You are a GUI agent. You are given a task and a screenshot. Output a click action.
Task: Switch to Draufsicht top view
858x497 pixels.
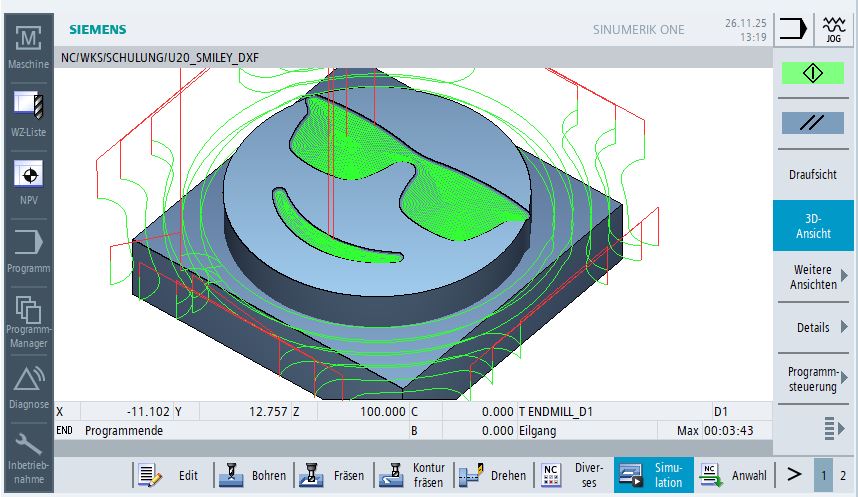coord(812,174)
